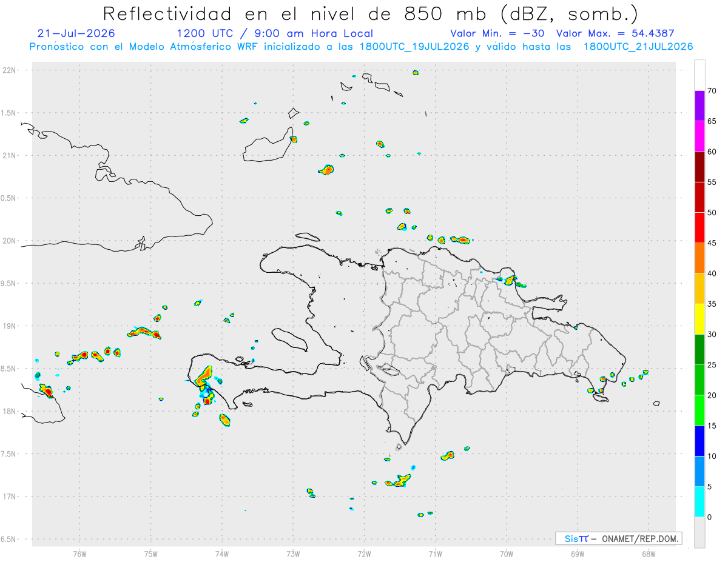Pick the red 45-50 dBZ color band
The image size is (728, 562).
click(x=699, y=228)
